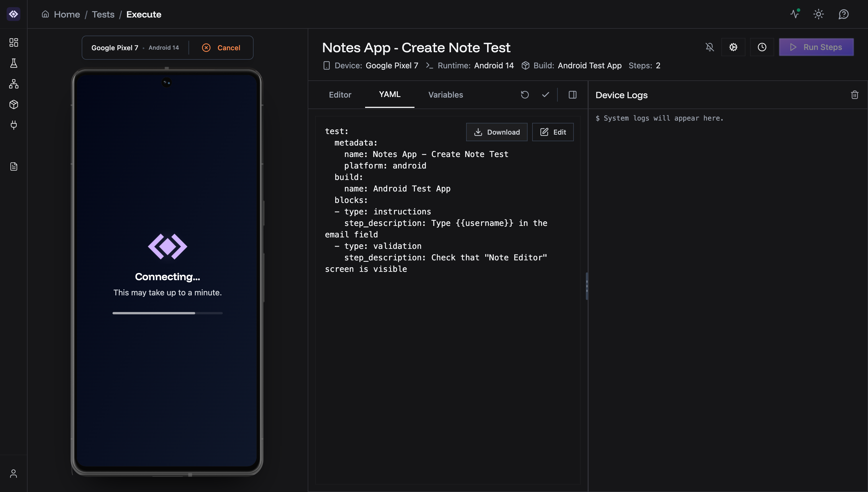Open test settings gear icon
The width and height of the screenshot is (868, 492).
(733, 47)
